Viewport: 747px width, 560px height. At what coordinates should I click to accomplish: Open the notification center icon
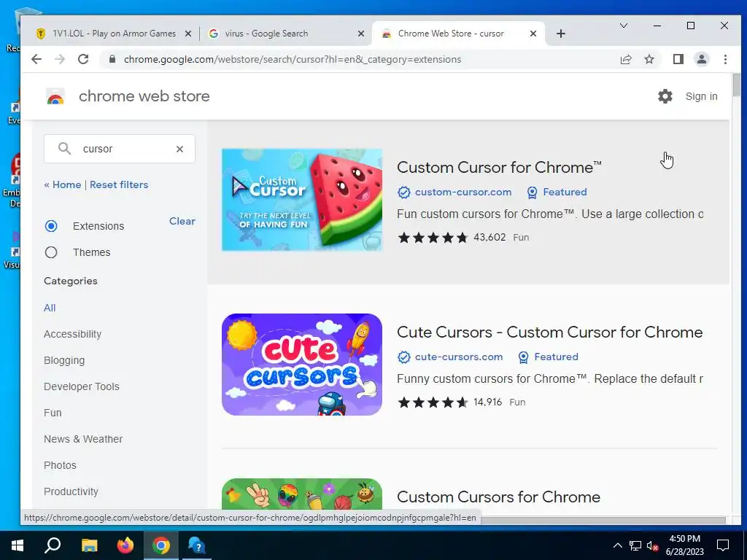723,545
